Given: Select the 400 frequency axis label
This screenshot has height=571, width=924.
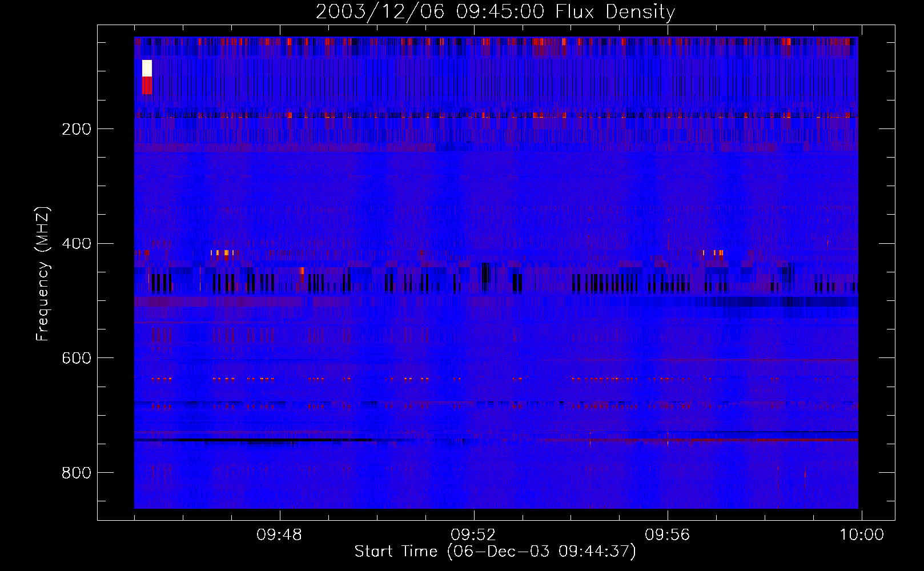Looking at the screenshot, I should pyautogui.click(x=77, y=244).
